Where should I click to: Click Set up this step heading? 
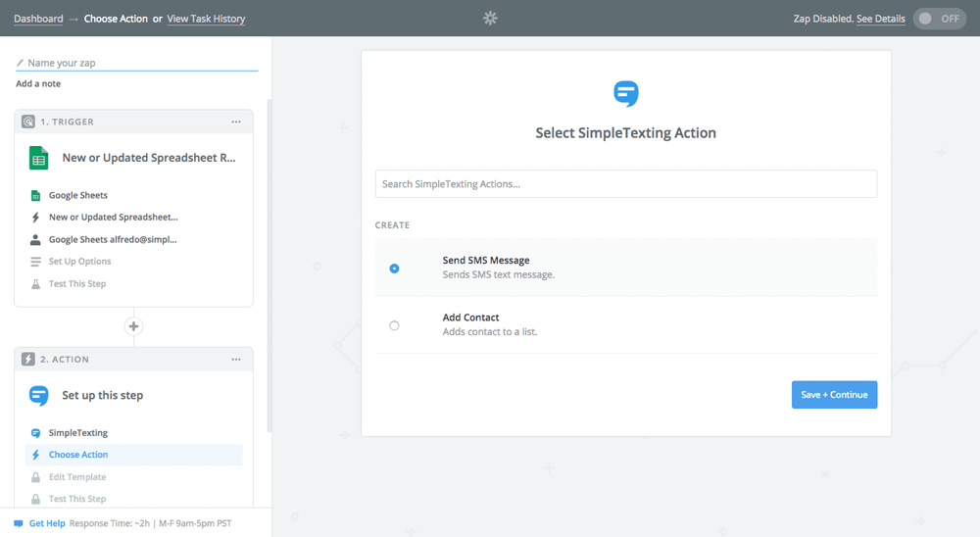103,396
